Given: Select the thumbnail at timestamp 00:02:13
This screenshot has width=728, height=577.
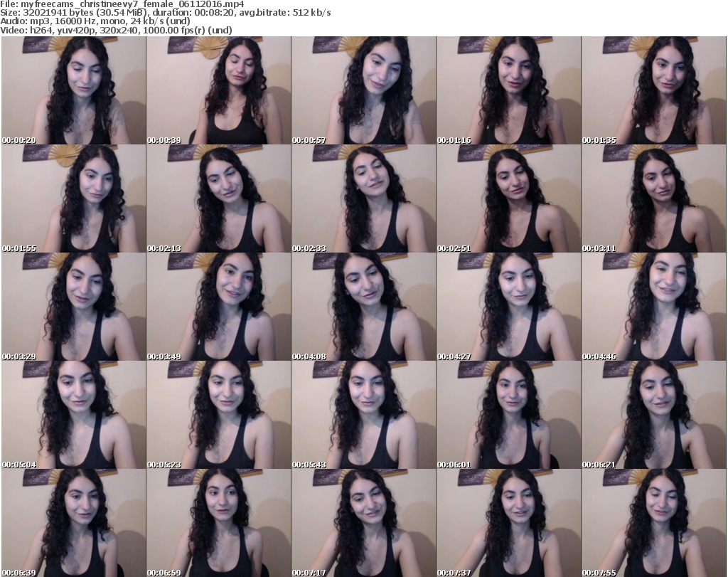Looking at the screenshot, I should (219, 198).
